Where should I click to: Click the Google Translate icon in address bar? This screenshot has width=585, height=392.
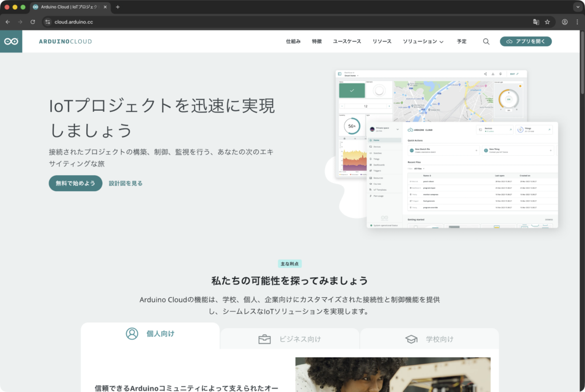[x=536, y=22]
